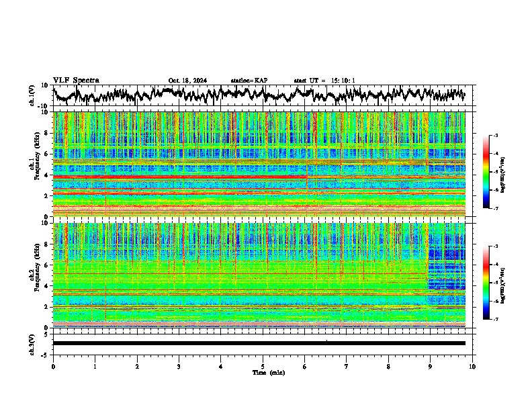Click the black ch.3 signal bar

point(259,343)
